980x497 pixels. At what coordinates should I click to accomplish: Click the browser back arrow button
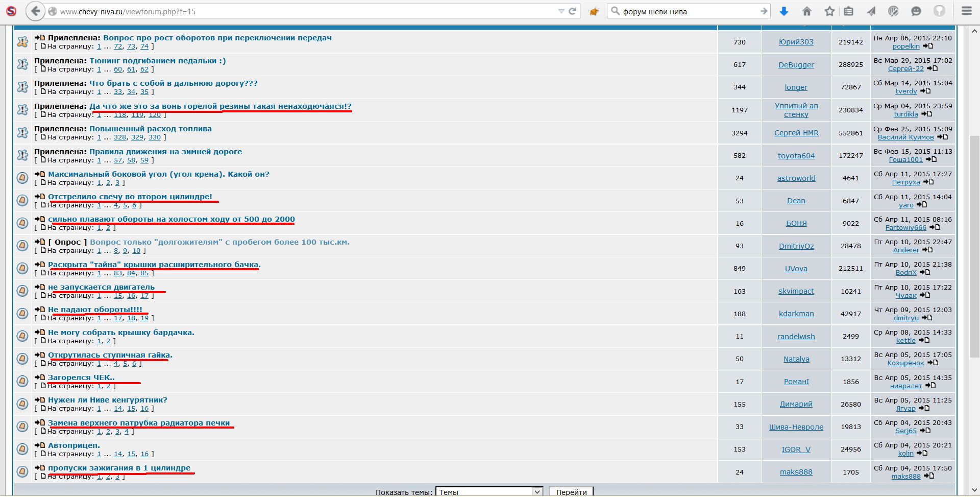coord(35,11)
